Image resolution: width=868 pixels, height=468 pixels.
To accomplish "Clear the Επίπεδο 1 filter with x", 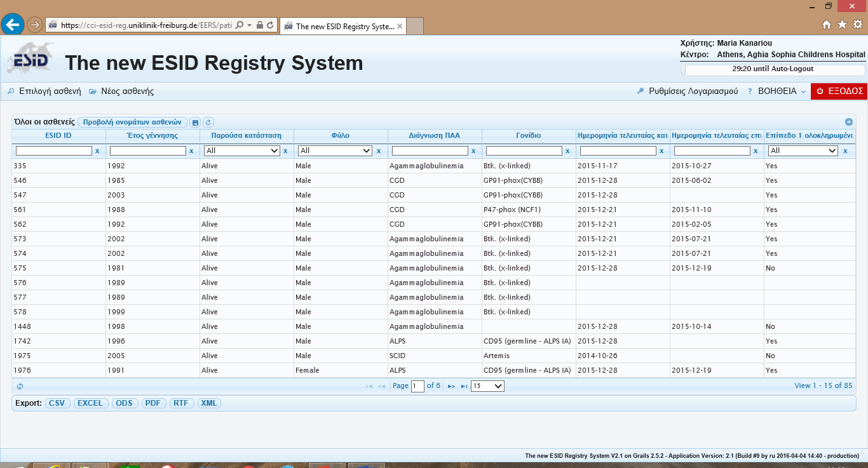I will pyautogui.click(x=845, y=151).
